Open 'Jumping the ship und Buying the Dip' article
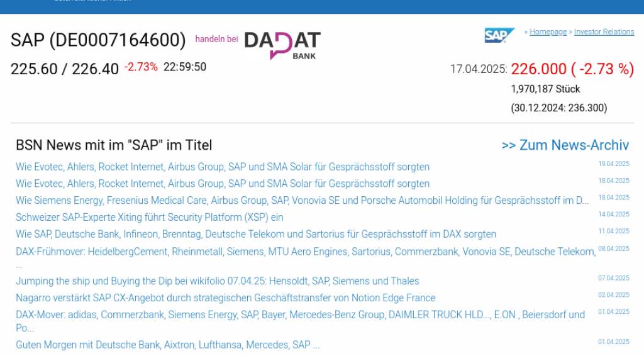644x356 pixels. coord(217,281)
